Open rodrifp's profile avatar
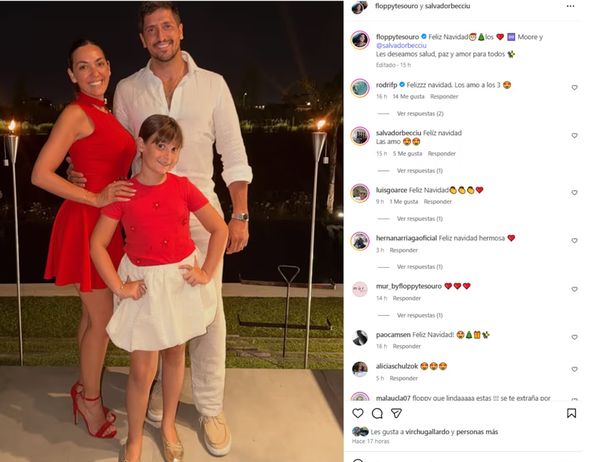 (360, 88)
